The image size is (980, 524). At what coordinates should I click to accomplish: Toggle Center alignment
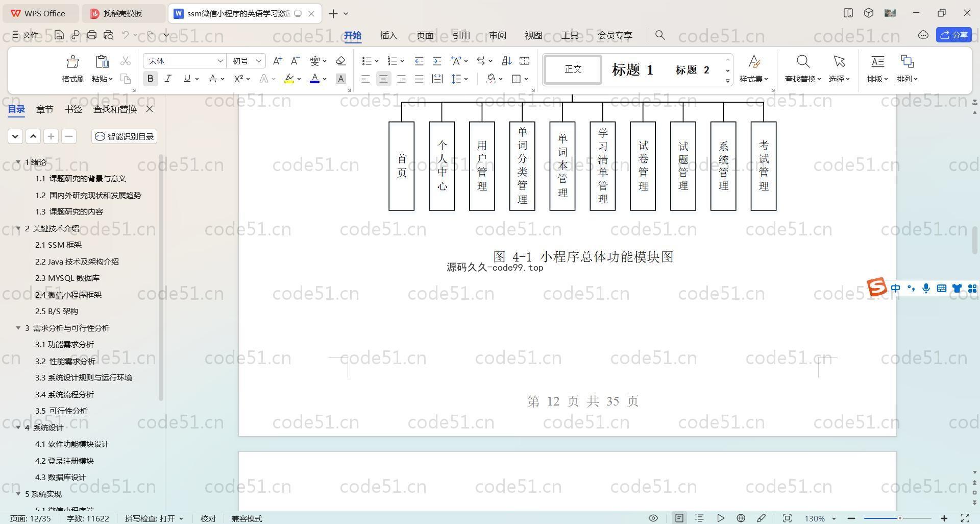[383, 79]
